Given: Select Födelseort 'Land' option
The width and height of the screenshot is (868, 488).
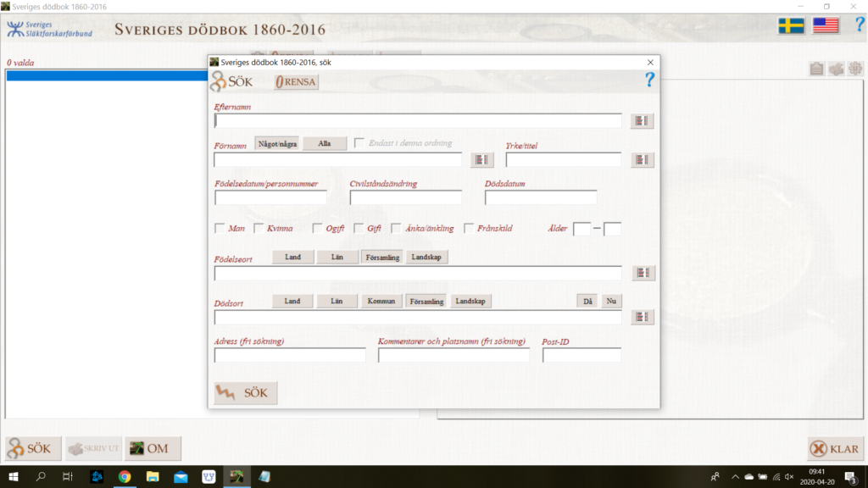Looking at the screenshot, I should pyautogui.click(x=292, y=258).
